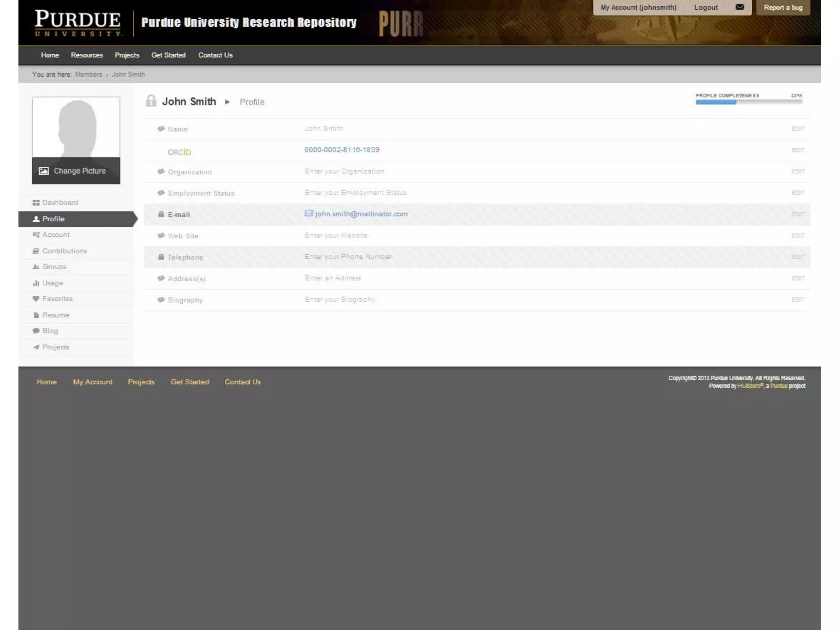The image size is (840, 630).
Task: Toggle privacy lock on Telephone row
Action: coord(161,257)
